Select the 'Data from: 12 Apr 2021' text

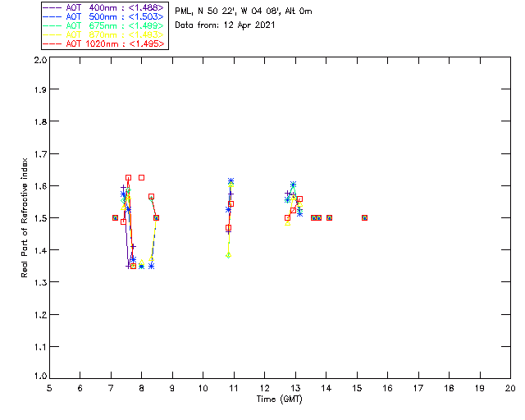point(225,25)
